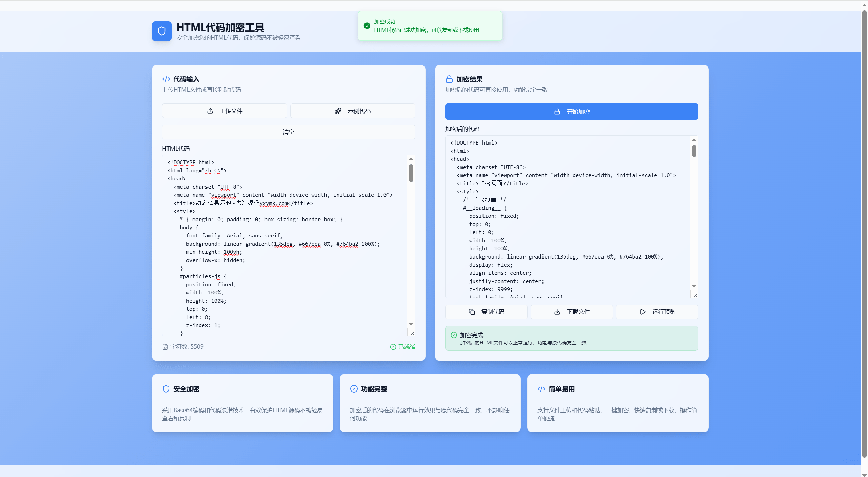Start encryption with 开始加密 button

[572, 112]
